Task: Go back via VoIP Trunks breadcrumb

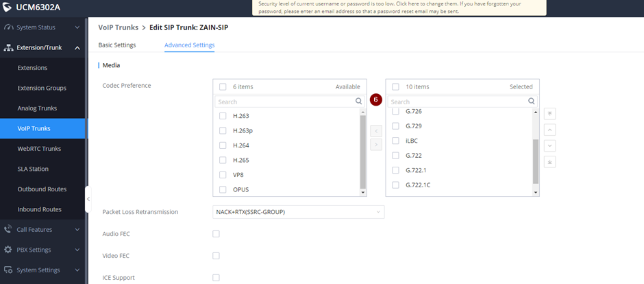Action: [x=118, y=28]
